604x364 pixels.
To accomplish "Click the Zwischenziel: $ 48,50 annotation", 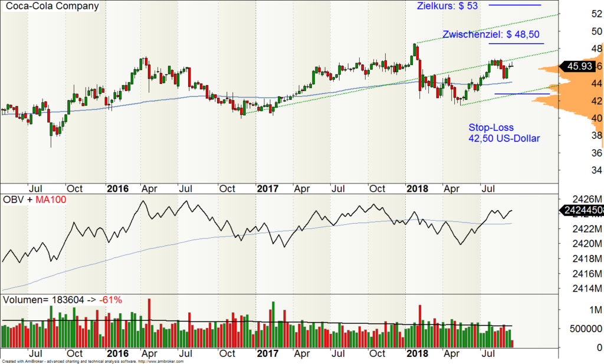I will pos(491,34).
